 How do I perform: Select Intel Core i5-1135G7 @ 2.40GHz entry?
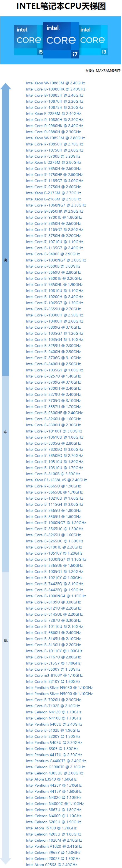pos(54,248)
